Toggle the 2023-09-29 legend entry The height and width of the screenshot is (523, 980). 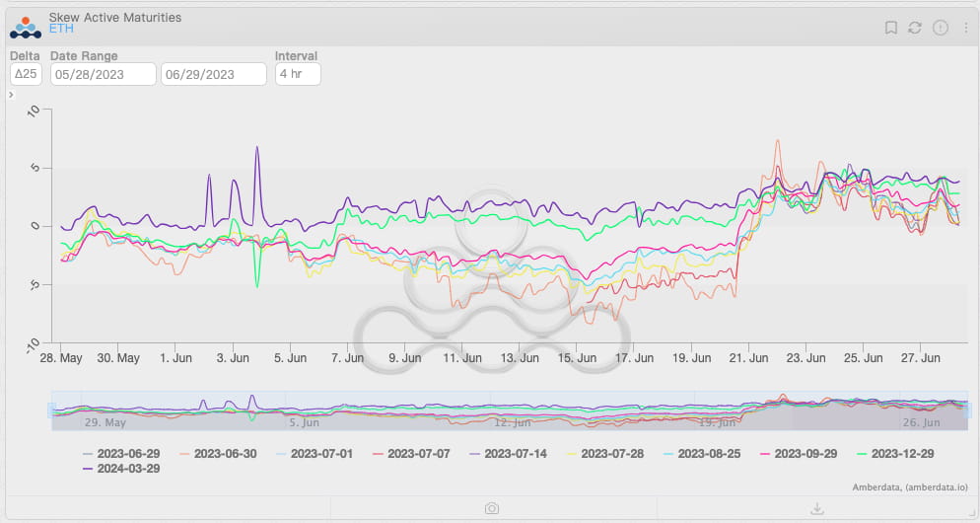click(799, 454)
